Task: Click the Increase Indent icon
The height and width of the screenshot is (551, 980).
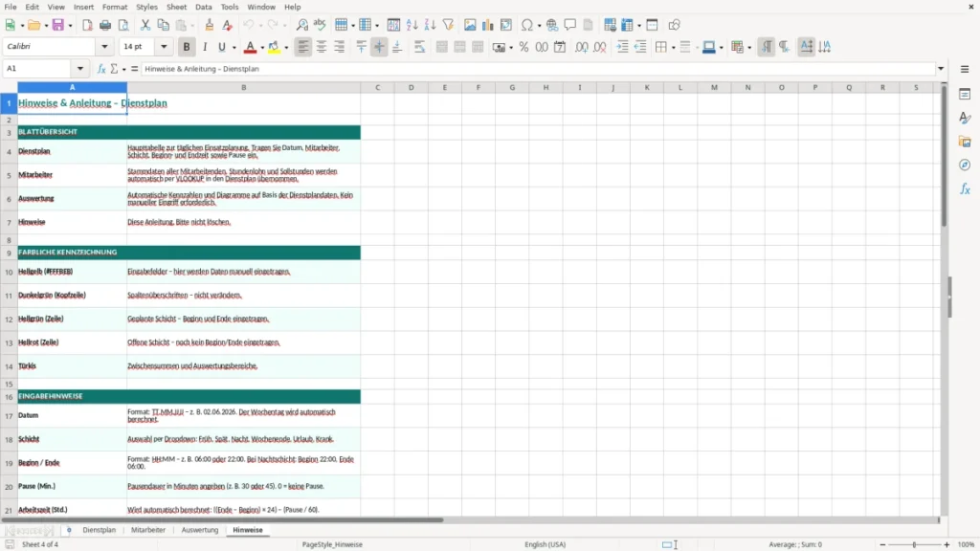Action: [x=622, y=47]
